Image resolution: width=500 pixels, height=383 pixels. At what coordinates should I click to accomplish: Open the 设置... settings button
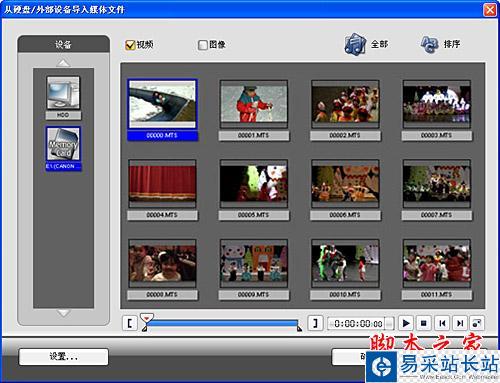[x=63, y=357]
